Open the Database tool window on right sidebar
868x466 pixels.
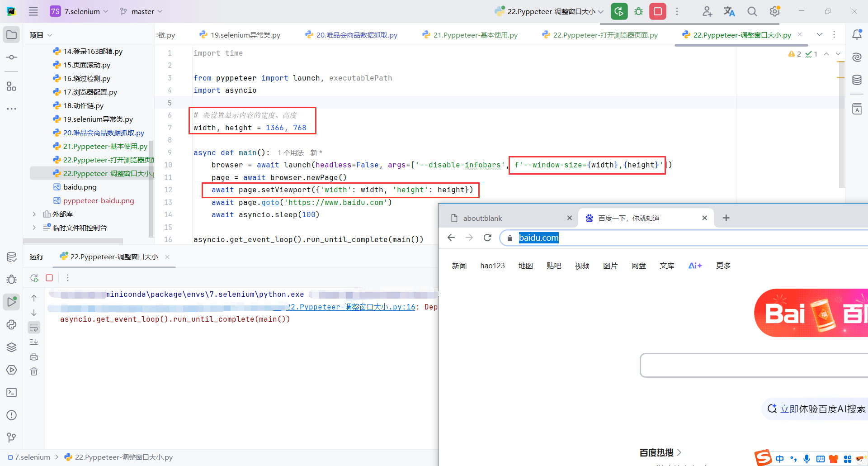(857, 80)
